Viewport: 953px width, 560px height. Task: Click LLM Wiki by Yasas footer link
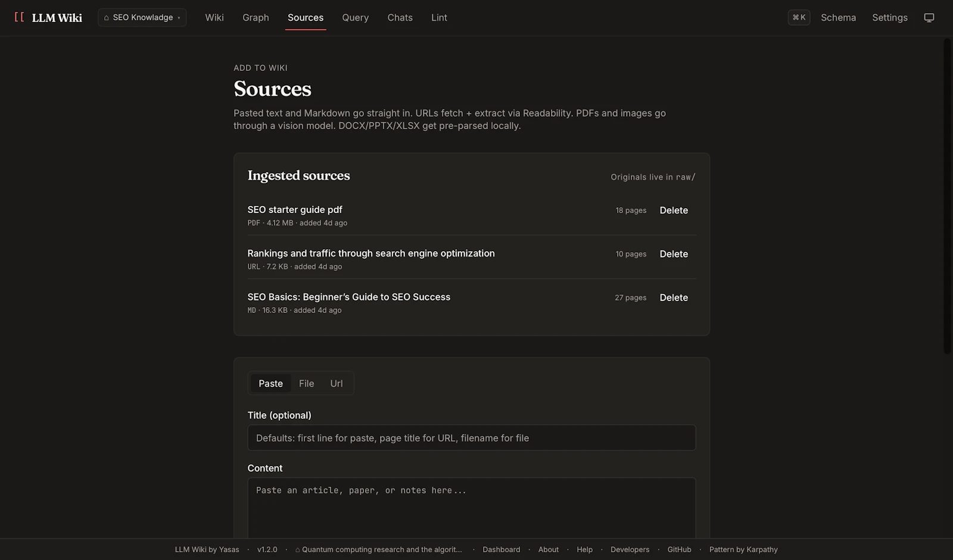pos(207,549)
